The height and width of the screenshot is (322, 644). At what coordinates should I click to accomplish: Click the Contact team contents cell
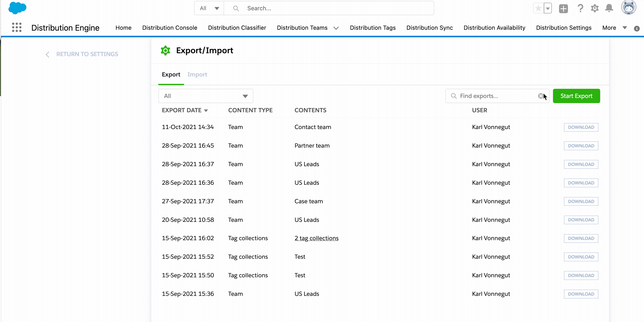tap(313, 127)
